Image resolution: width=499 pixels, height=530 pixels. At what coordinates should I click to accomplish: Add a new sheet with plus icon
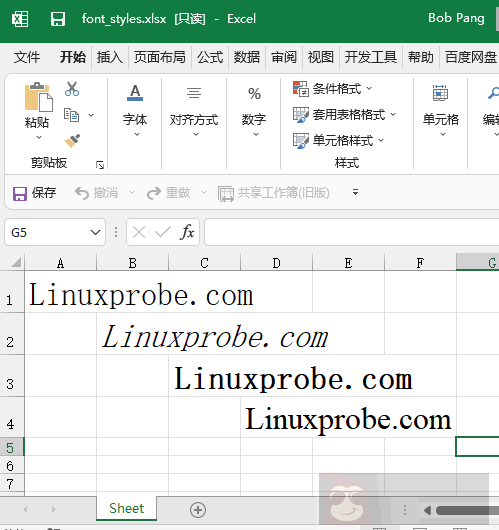[x=198, y=510]
